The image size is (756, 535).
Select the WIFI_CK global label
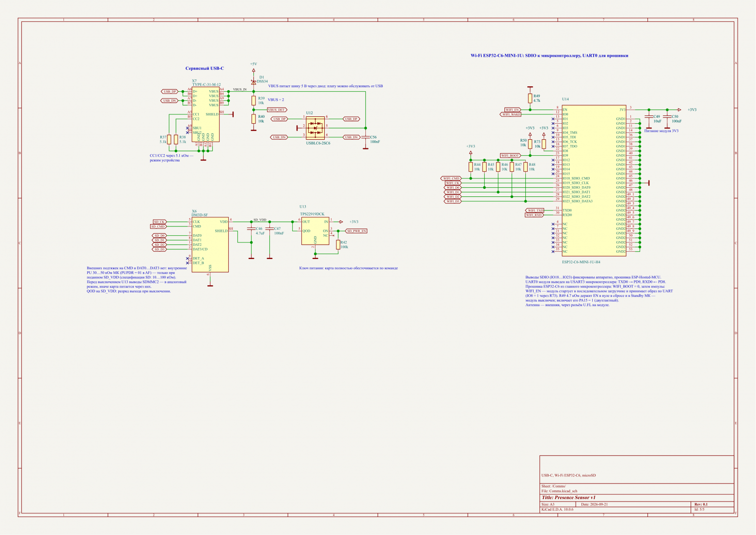click(453, 183)
